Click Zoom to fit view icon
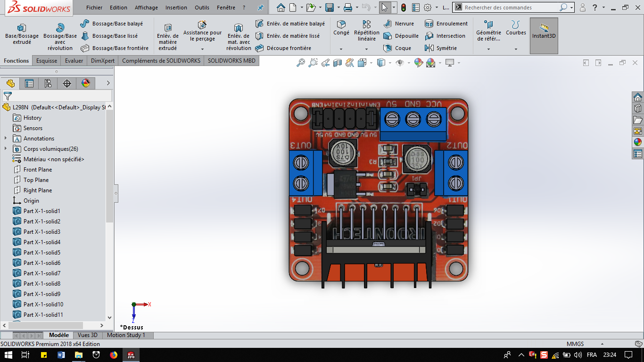This screenshot has width=644, height=362. pyautogui.click(x=300, y=63)
